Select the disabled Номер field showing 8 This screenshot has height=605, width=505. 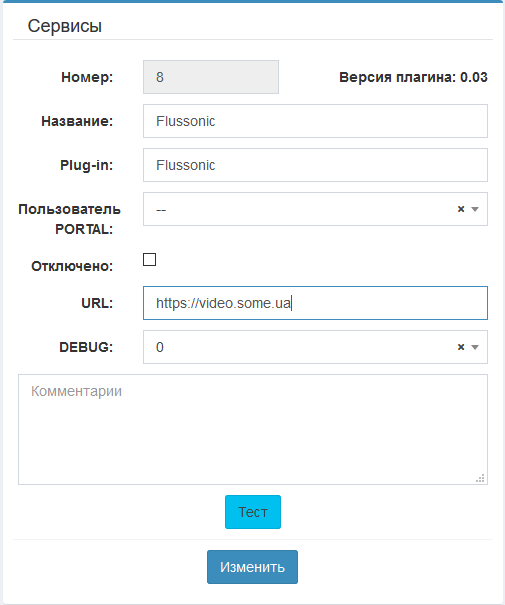pyautogui.click(x=211, y=77)
